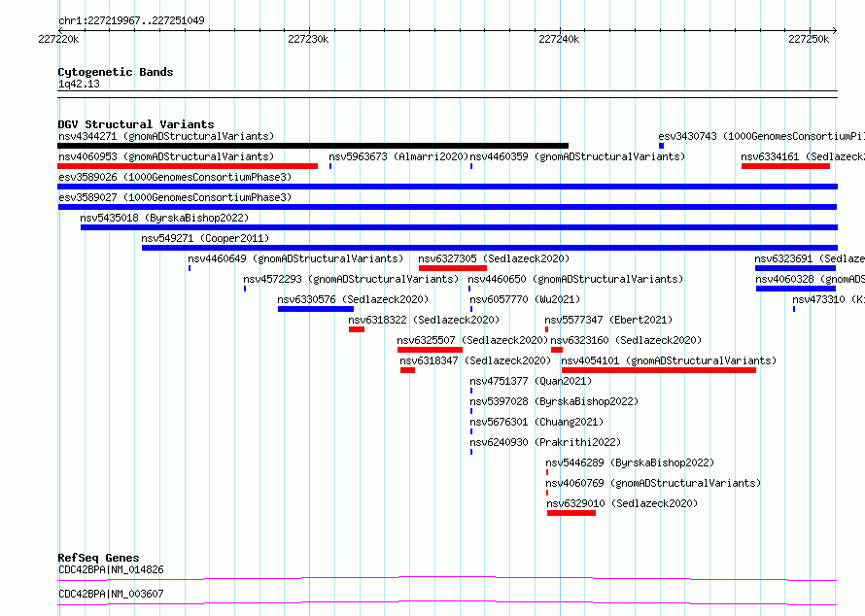Open nsv5435018 (ByrskaBishop2022) label
Image resolution: width=865 pixels, height=616 pixels.
point(164,218)
